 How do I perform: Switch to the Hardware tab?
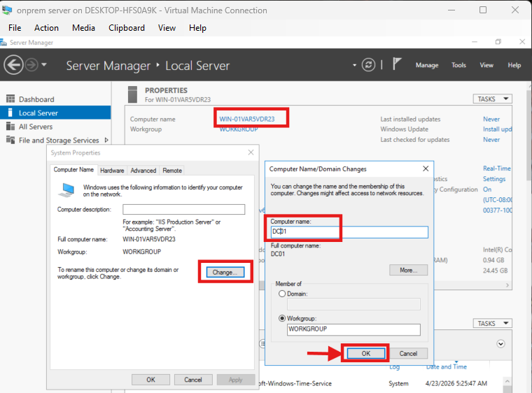(112, 170)
